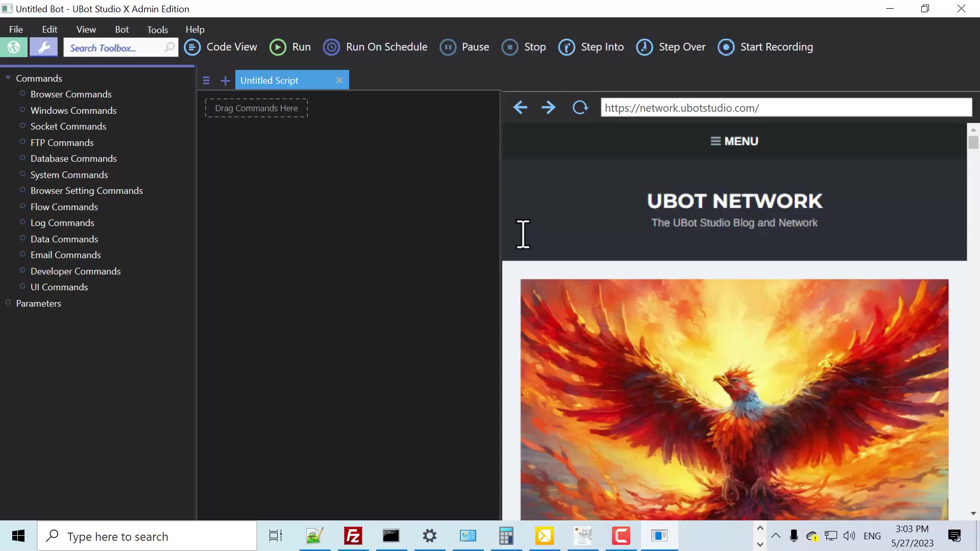The width and height of the screenshot is (980, 551).
Task: Select the wrench toolbox icon
Action: [x=43, y=47]
